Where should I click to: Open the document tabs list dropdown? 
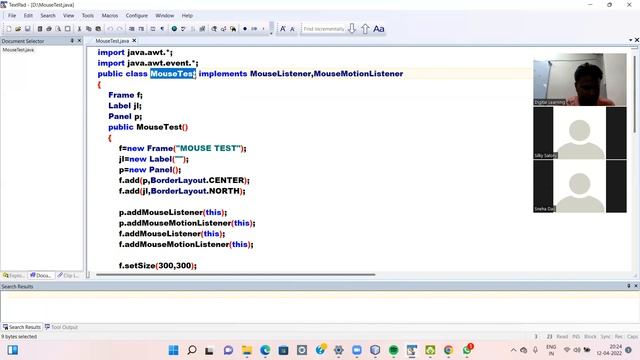pos(631,40)
